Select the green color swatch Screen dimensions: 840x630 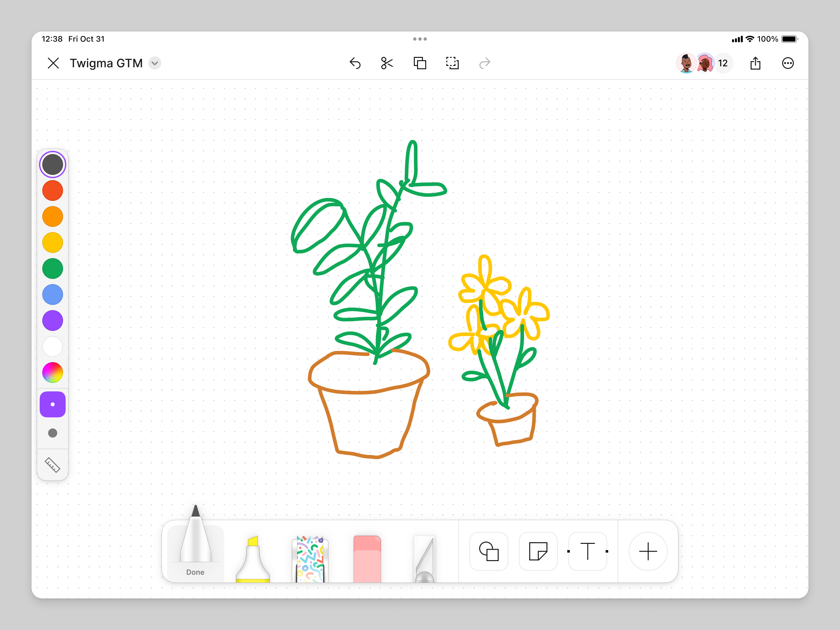pos(52,268)
